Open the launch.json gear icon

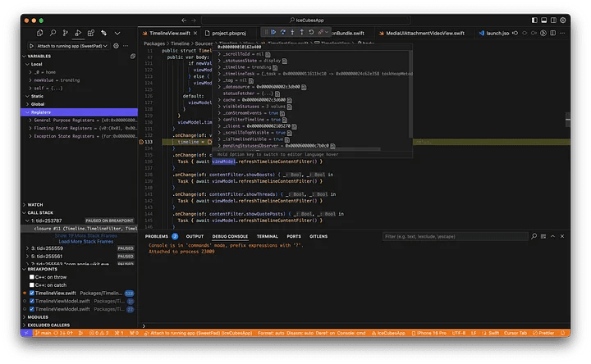116,46
